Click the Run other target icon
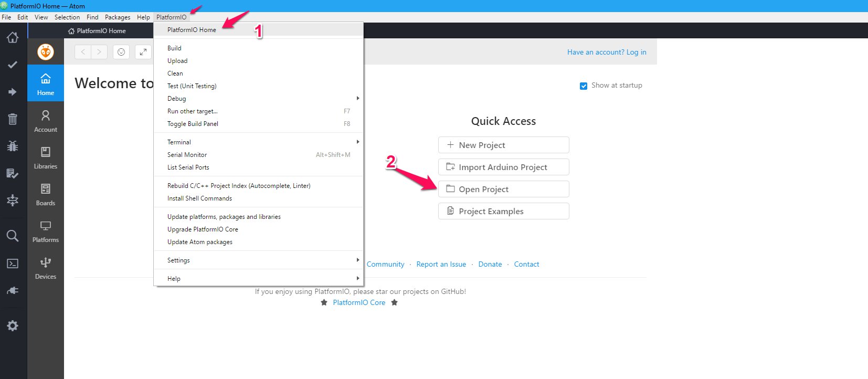The width and height of the screenshot is (868, 379). coord(13,200)
